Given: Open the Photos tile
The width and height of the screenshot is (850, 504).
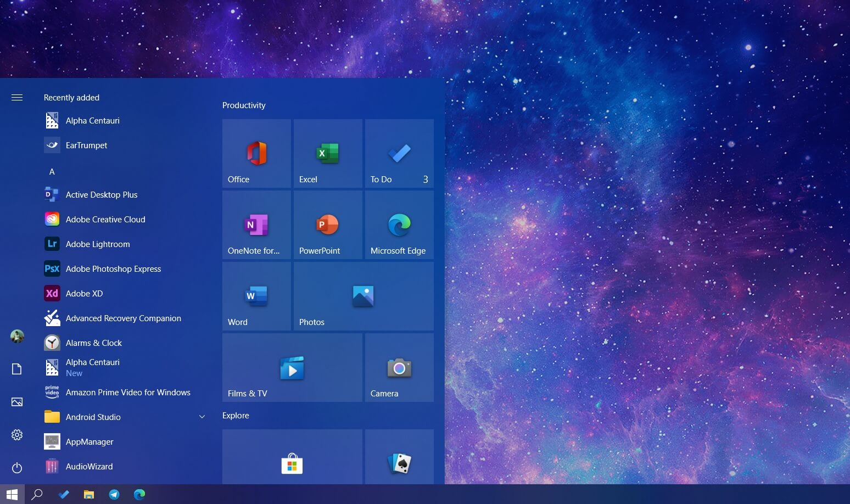Looking at the screenshot, I should pos(364,296).
